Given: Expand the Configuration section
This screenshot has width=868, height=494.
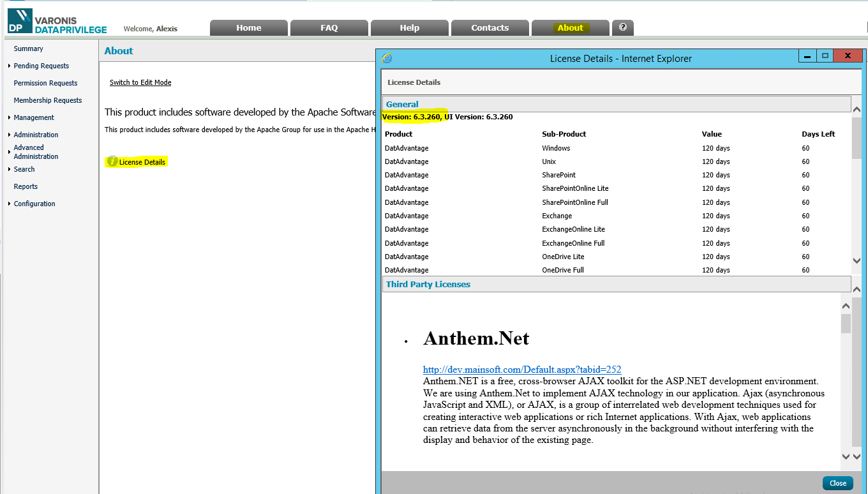Looking at the screenshot, I should [34, 204].
